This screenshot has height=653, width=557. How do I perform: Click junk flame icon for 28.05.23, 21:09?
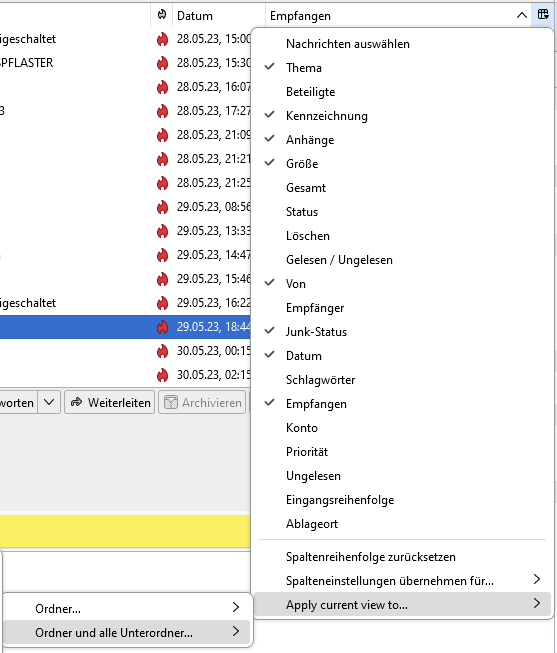coord(162,135)
